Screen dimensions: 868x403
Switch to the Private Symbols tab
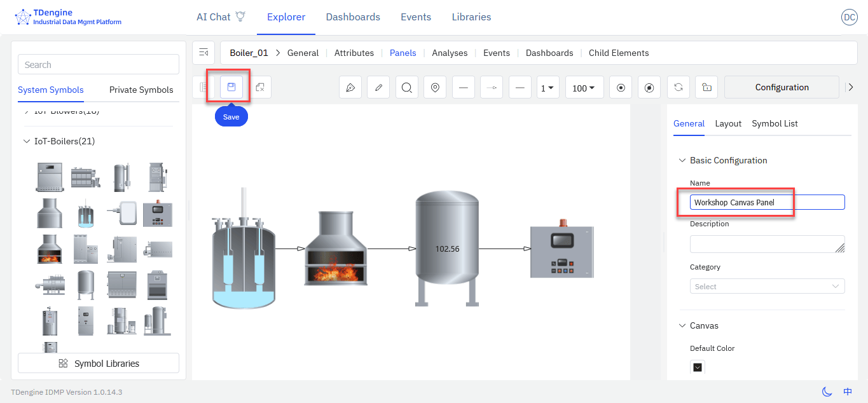(141, 90)
